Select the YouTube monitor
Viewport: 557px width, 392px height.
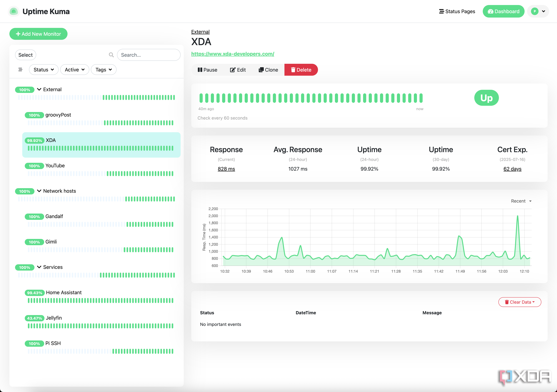[x=101, y=170]
